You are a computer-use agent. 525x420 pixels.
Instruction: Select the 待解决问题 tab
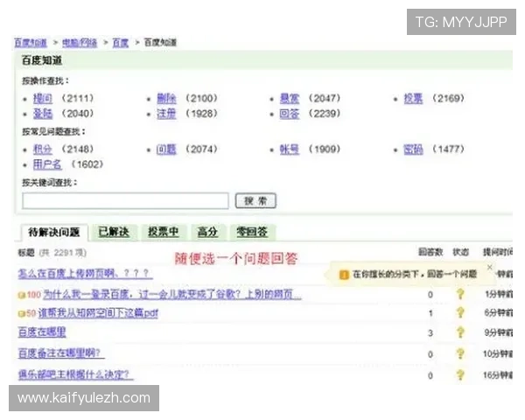(54, 232)
